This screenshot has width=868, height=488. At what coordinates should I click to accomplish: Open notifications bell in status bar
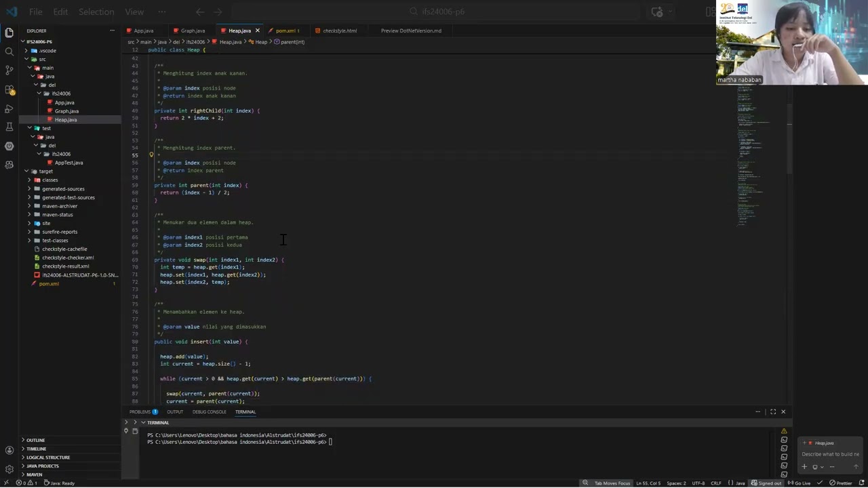861,483
